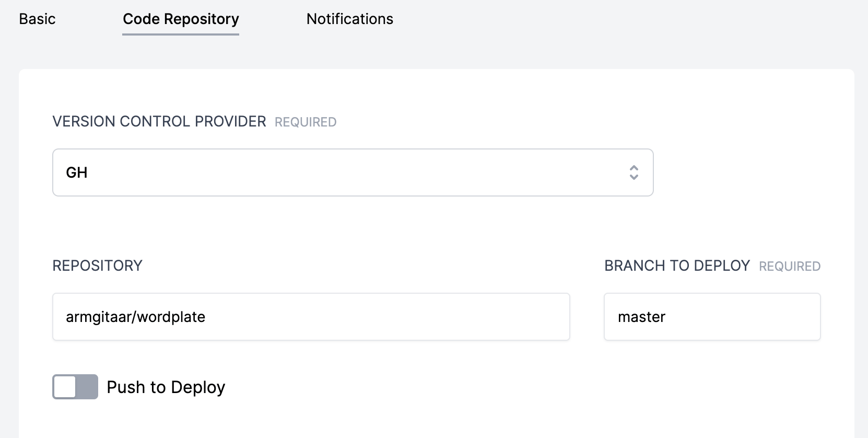Place cursor in the master branch text
Screen dimensions: 868x438
click(641, 317)
